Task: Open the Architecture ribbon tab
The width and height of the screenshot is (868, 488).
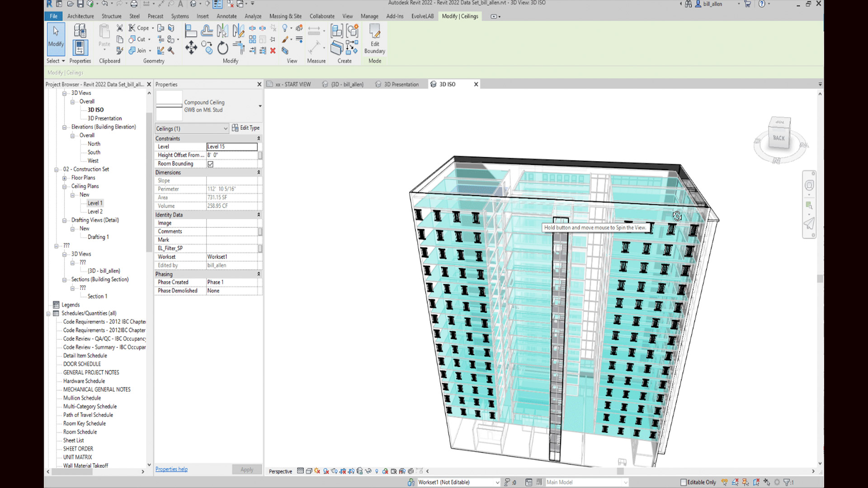Action: [x=80, y=16]
